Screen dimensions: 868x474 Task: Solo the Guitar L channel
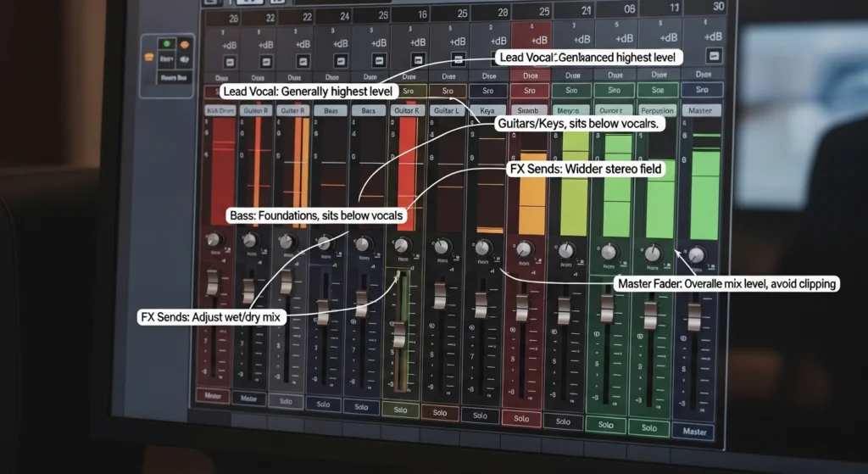pos(440,413)
